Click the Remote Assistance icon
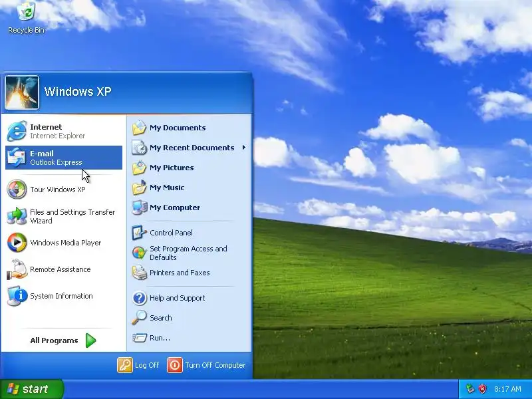Viewport: 532px width, 399px height. [x=17, y=269]
